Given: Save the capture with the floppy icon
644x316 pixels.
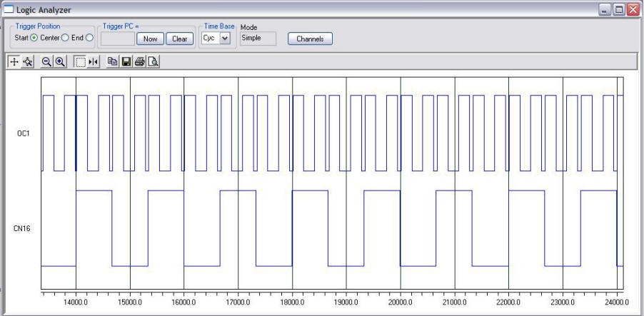Looking at the screenshot, I should [126, 62].
